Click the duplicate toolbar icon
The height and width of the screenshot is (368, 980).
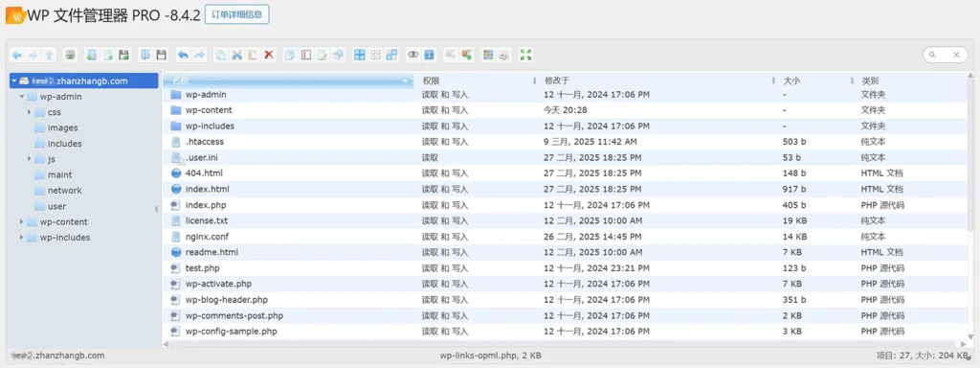pos(290,55)
